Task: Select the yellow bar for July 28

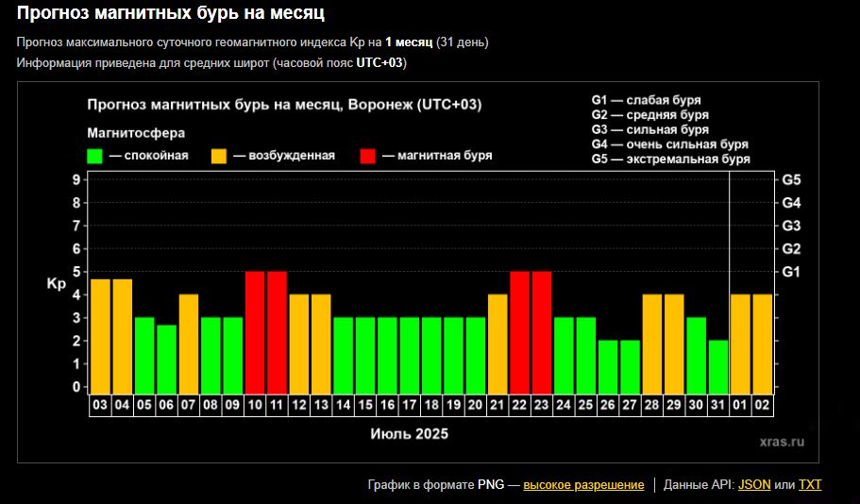Action: pyautogui.click(x=652, y=344)
